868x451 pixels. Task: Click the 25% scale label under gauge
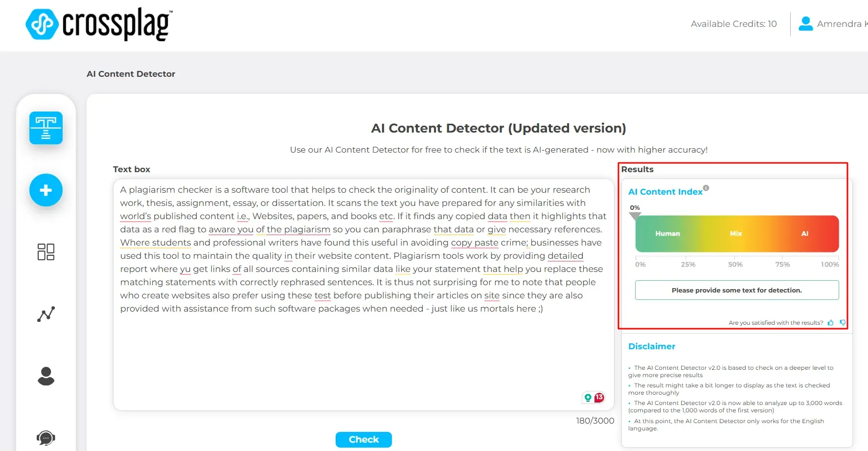688,265
